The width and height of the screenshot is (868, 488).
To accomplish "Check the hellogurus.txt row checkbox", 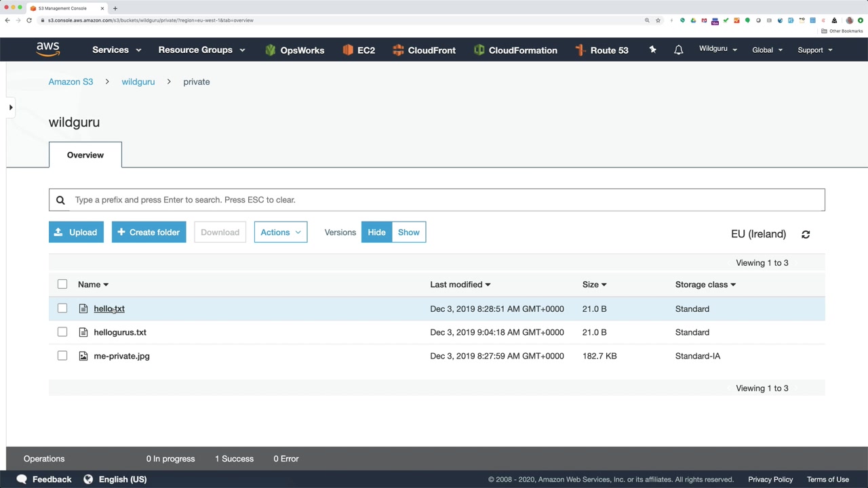I will pyautogui.click(x=62, y=332).
